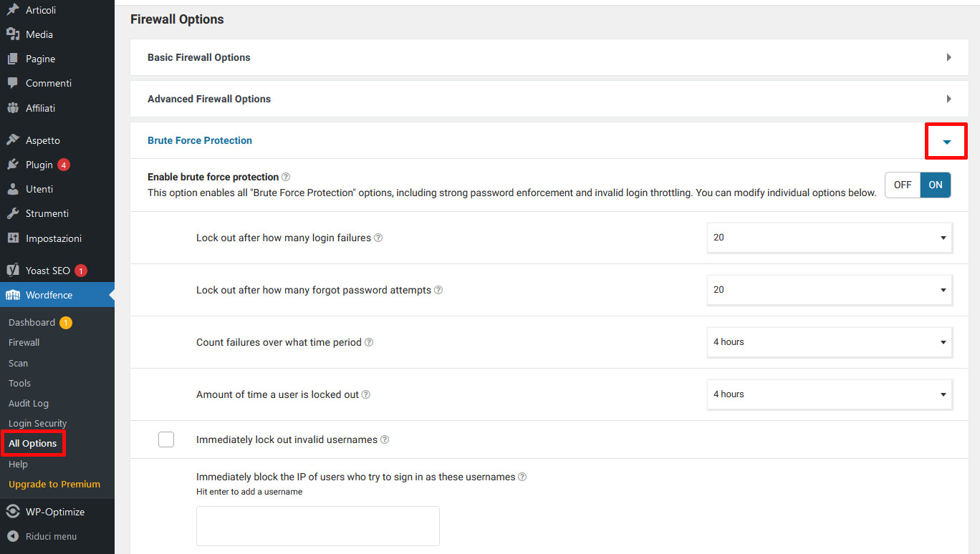The image size is (980, 554).
Task: Click the Strumenti wrench icon
Action: pos(13,213)
